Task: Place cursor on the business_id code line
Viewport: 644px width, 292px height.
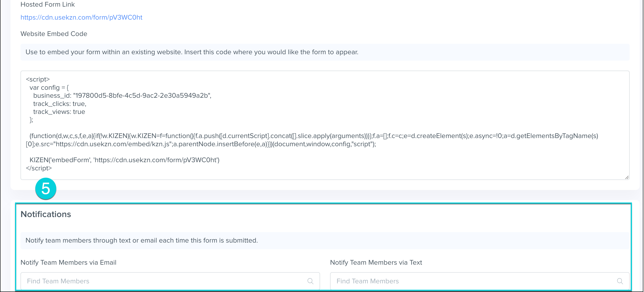Action: [x=122, y=95]
